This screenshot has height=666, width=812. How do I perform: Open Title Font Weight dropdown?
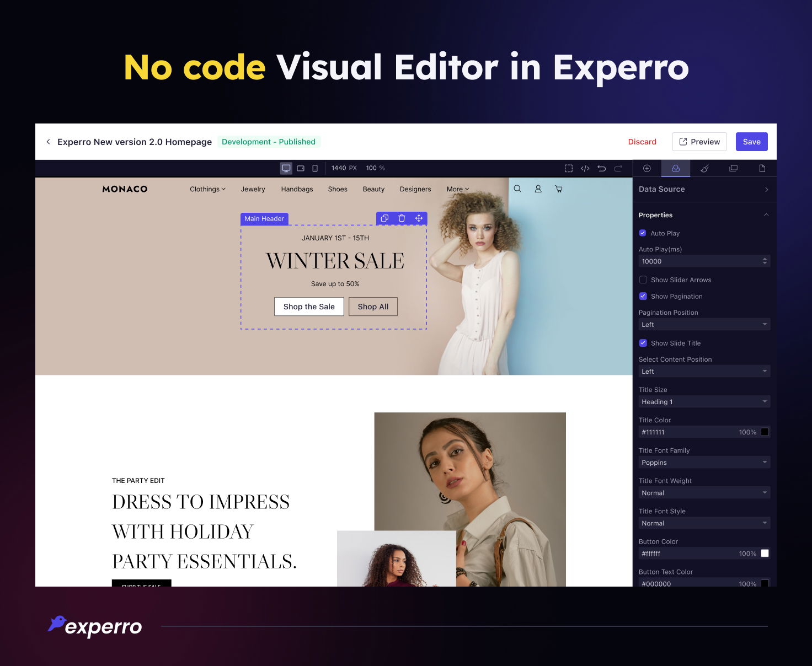click(704, 493)
